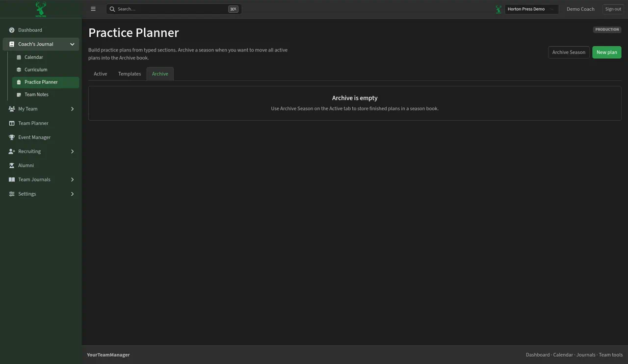Focus the Search input field

click(x=174, y=9)
